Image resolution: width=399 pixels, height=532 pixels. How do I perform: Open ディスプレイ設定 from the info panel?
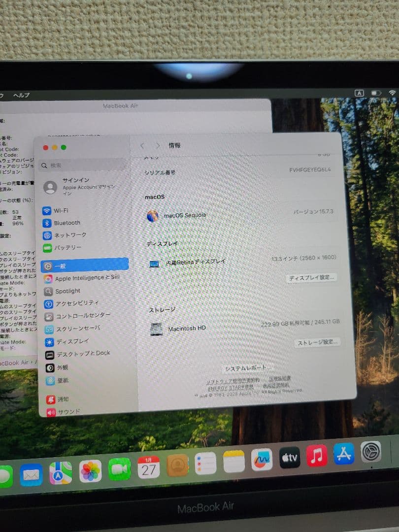312,278
